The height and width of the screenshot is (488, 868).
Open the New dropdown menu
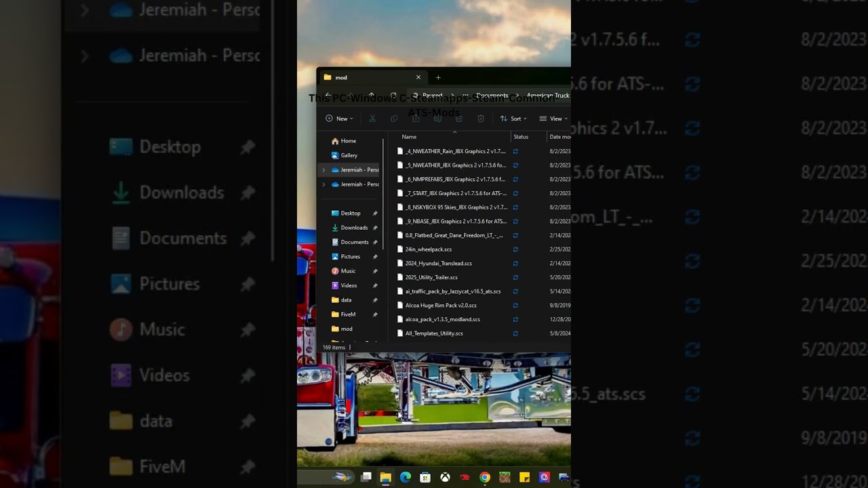click(x=339, y=119)
